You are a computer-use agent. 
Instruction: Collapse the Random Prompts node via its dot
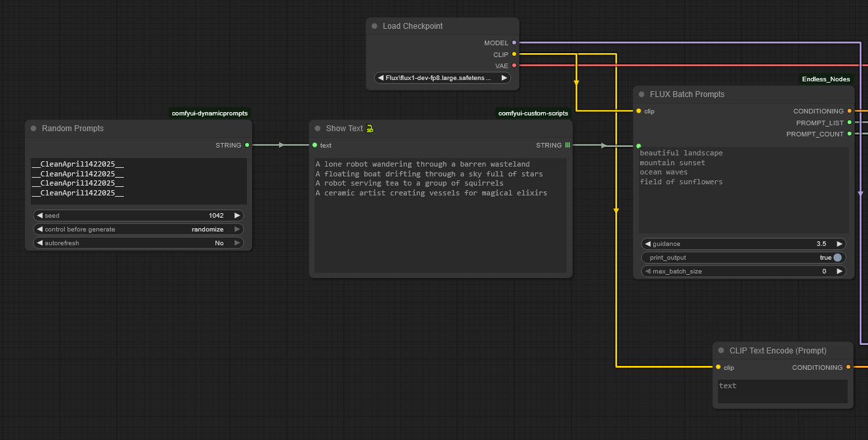pos(33,129)
